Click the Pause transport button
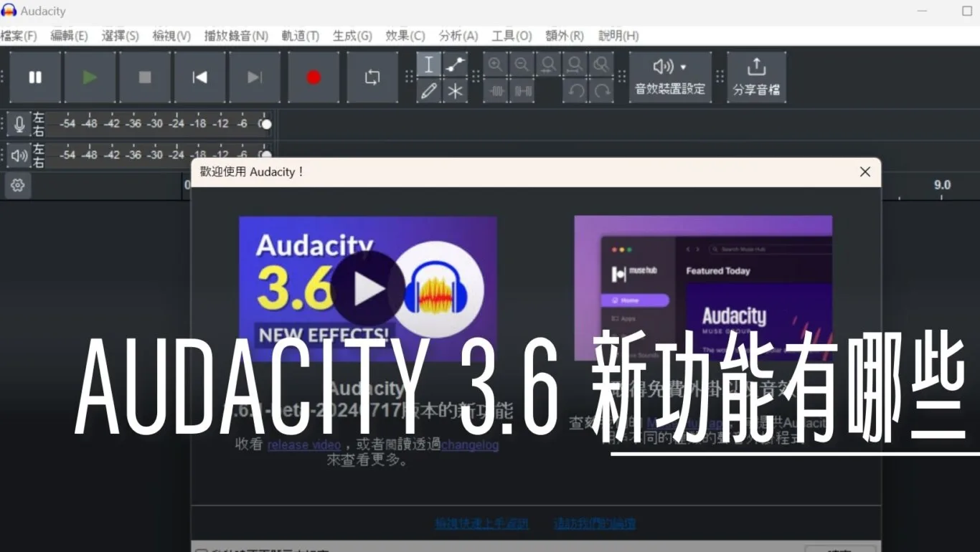 (x=35, y=77)
